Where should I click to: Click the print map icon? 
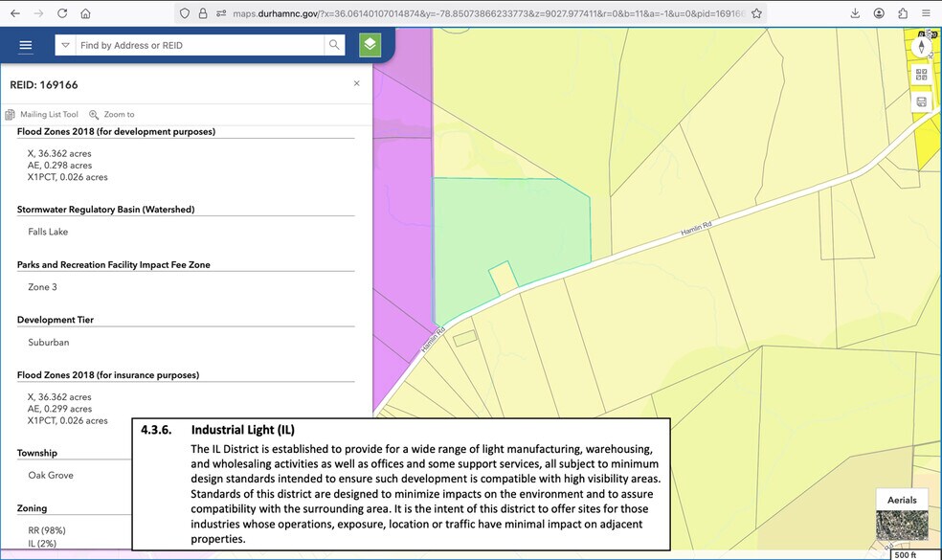point(922,101)
